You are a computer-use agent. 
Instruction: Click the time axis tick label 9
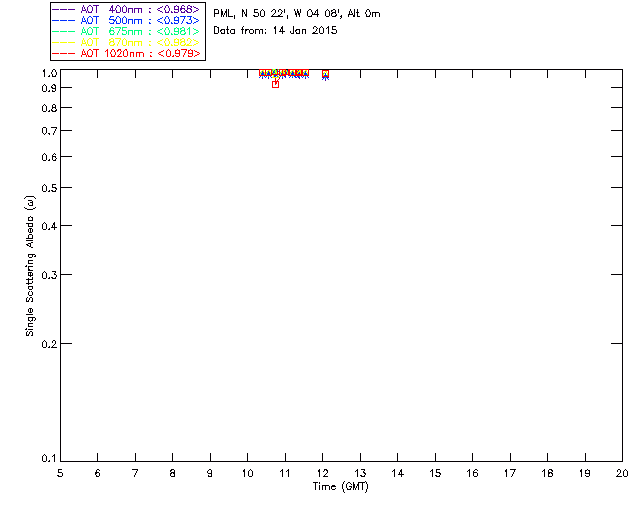tap(210, 473)
